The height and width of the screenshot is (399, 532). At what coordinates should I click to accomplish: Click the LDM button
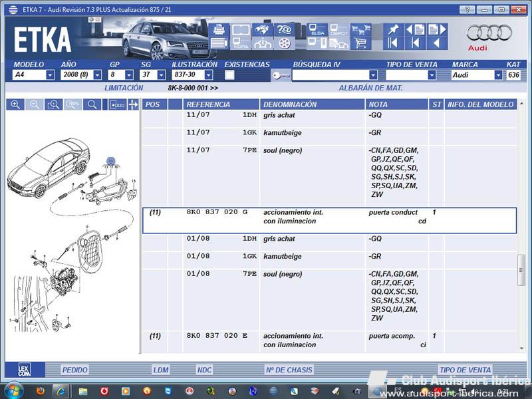tap(161, 370)
